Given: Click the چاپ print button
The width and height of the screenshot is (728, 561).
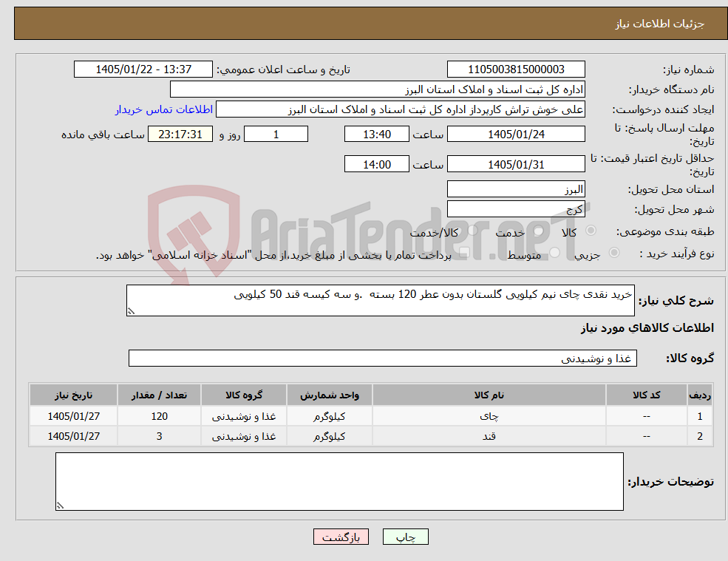Looking at the screenshot, I should click(x=405, y=537).
